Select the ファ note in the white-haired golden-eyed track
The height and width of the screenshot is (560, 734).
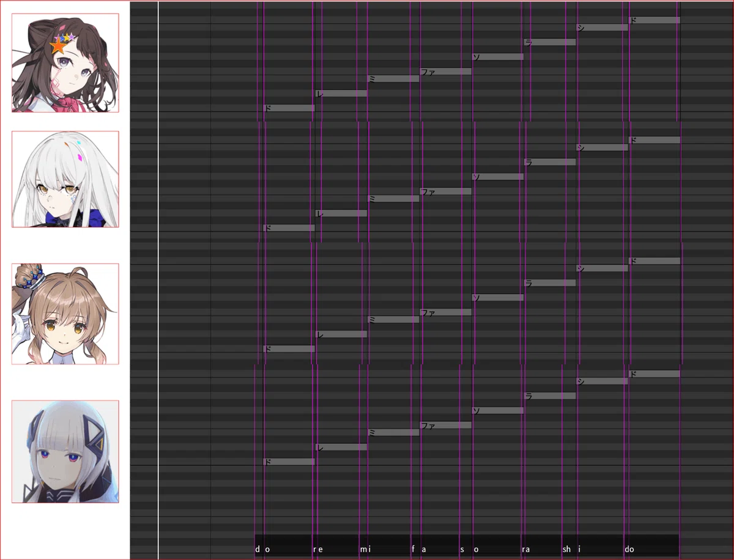[445, 191]
